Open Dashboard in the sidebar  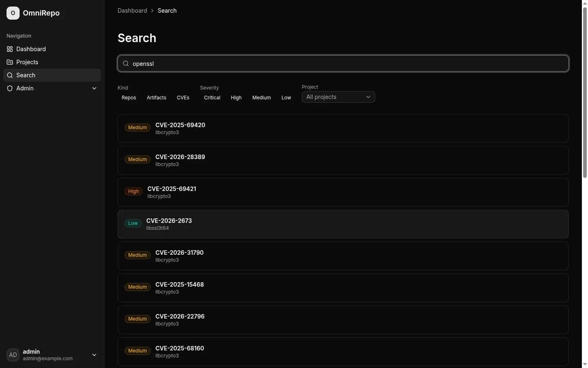[x=52, y=49]
